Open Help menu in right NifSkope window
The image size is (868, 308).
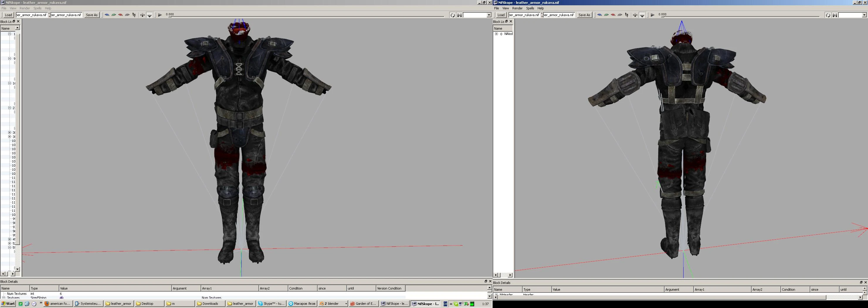click(540, 8)
